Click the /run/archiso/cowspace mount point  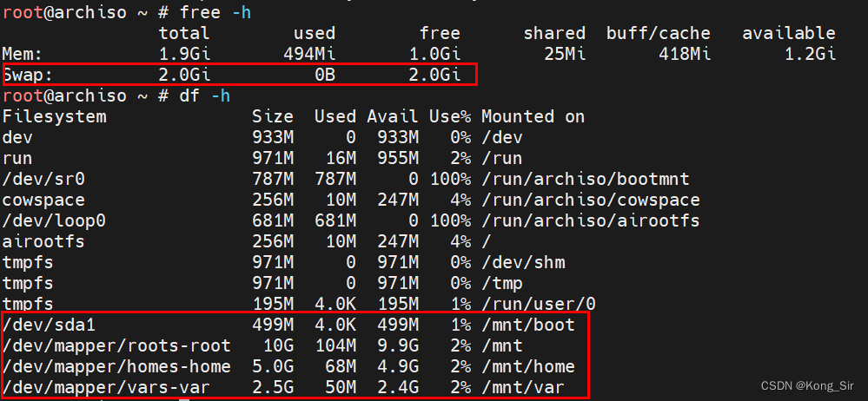coord(590,200)
